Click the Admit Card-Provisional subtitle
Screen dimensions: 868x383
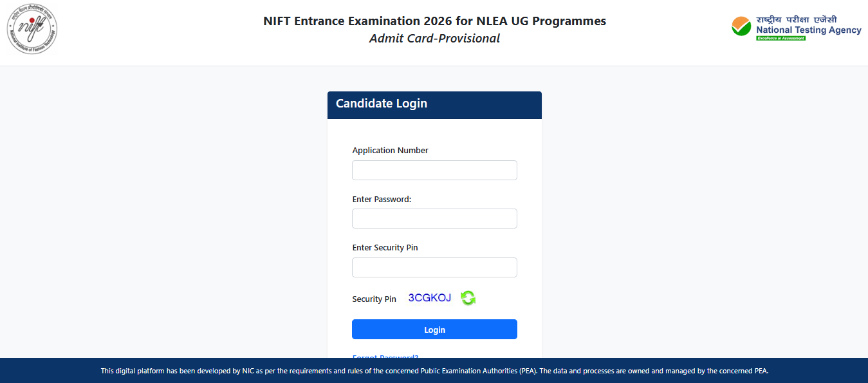[434, 38]
